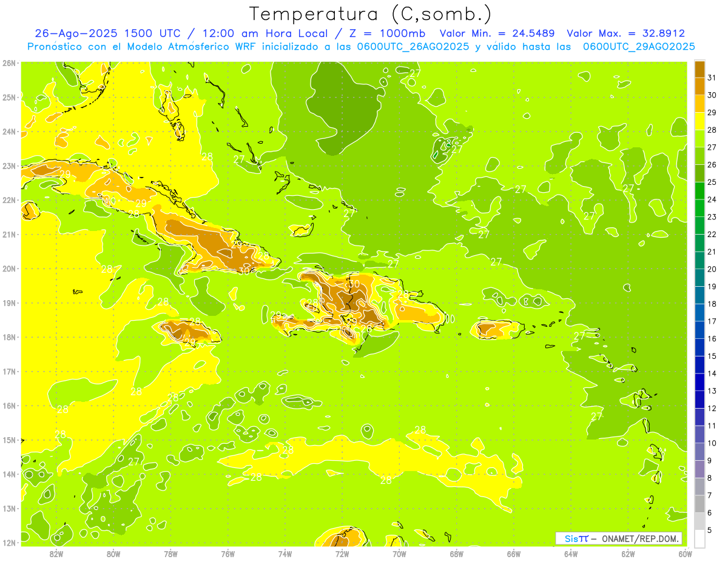Click the '0600UTC_29AGO2025' valid-until timestamp
Image resolution: width=728 pixels, height=562 pixels.
tap(639, 47)
